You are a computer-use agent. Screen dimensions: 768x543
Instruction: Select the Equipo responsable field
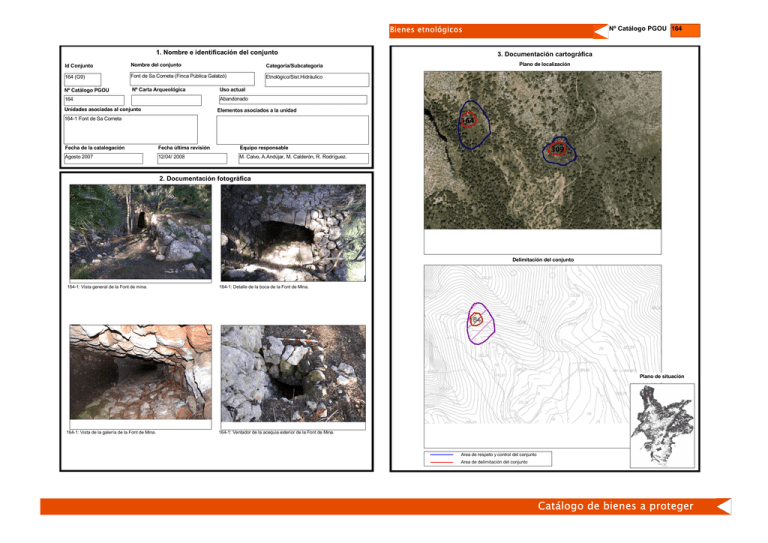pos(304,158)
